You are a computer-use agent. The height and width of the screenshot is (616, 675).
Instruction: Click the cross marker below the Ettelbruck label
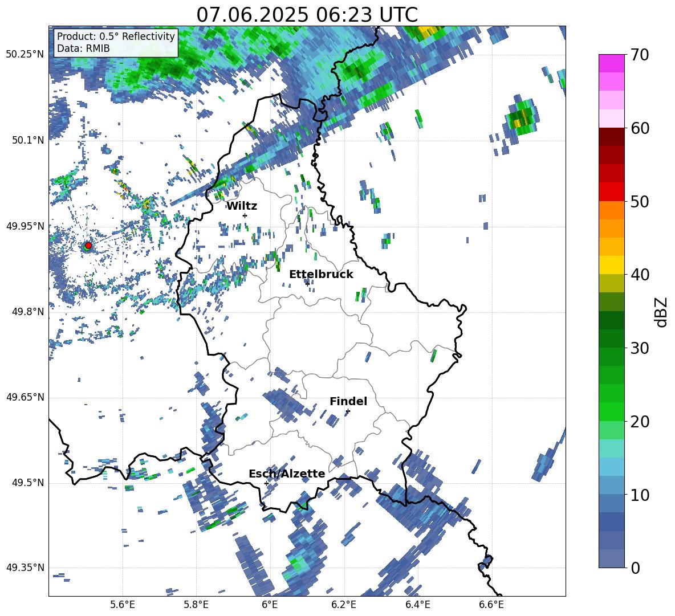pos(307,284)
